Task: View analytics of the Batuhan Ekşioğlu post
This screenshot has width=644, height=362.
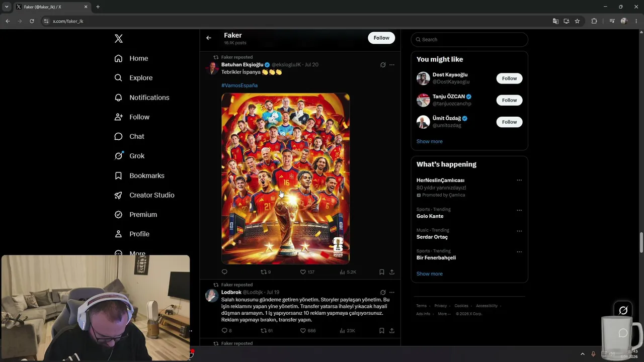Action: [348, 272]
